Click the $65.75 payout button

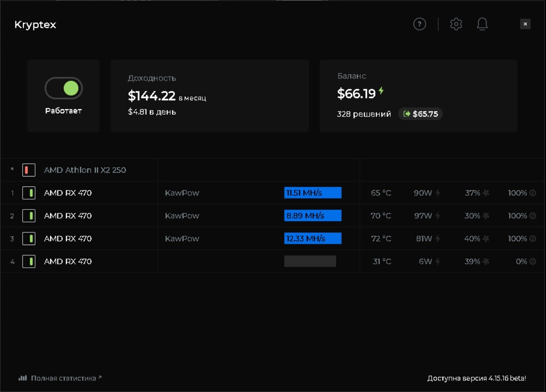coord(420,114)
